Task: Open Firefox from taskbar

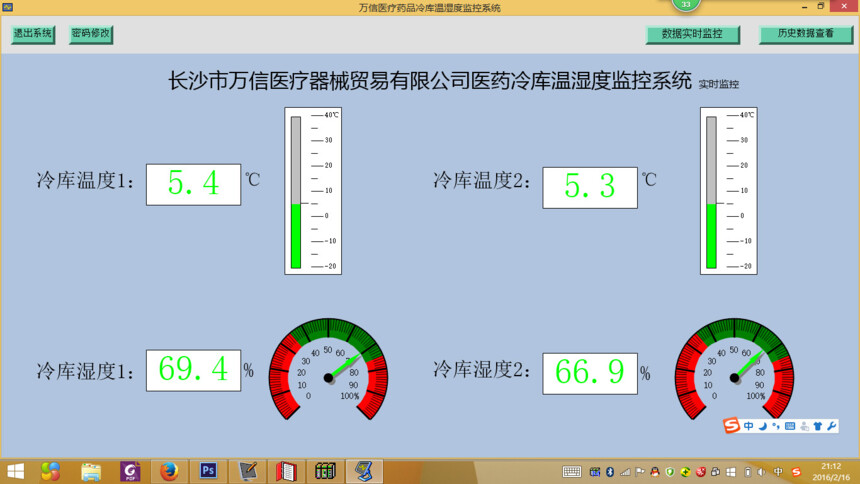Action: [x=169, y=471]
